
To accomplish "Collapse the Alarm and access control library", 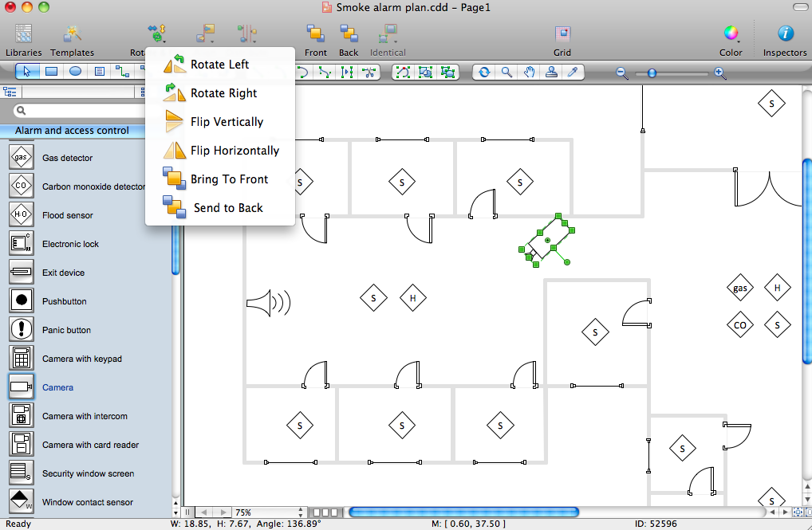I will (x=72, y=131).
